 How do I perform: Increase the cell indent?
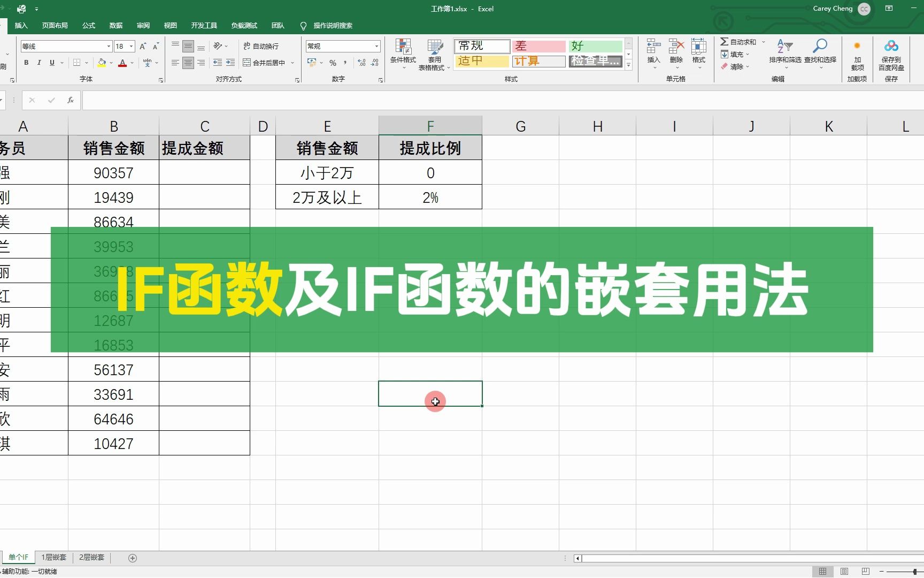click(230, 63)
